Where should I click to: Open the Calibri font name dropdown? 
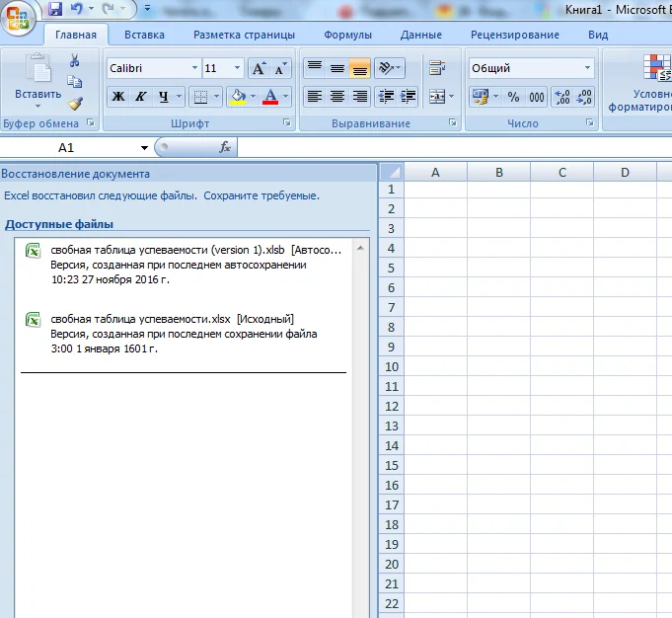tap(193, 69)
